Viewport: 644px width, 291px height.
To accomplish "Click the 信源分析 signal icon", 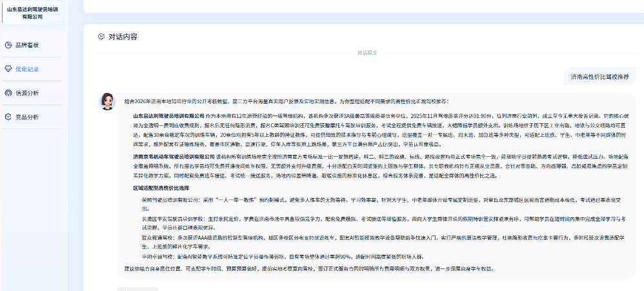I will 8,93.
